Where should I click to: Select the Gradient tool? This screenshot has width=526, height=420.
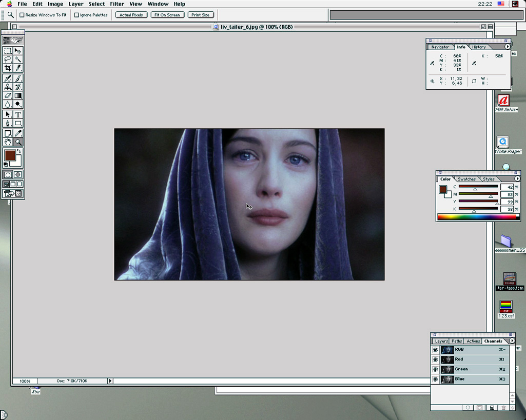(18, 95)
